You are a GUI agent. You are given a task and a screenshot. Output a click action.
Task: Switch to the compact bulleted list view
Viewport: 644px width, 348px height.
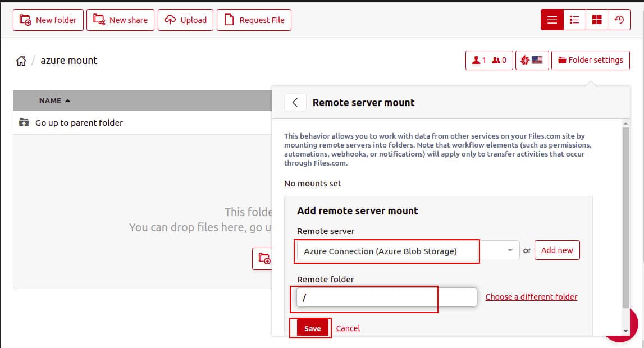coord(574,20)
